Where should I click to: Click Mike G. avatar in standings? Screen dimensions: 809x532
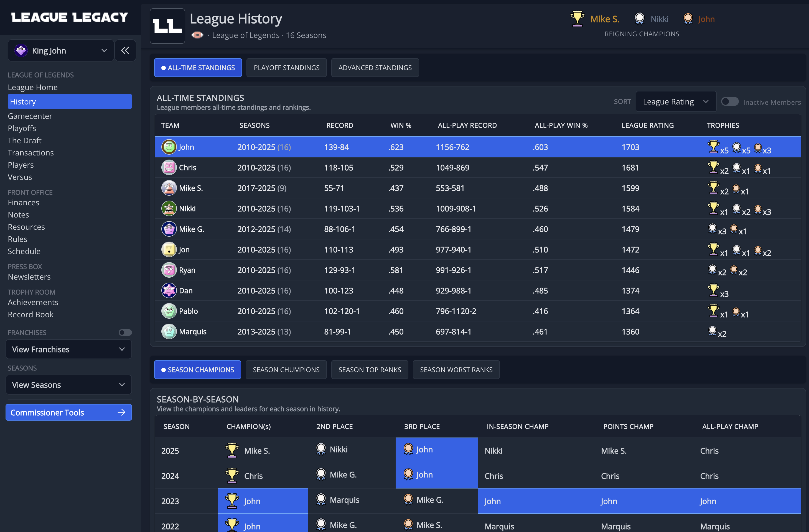pyautogui.click(x=169, y=229)
